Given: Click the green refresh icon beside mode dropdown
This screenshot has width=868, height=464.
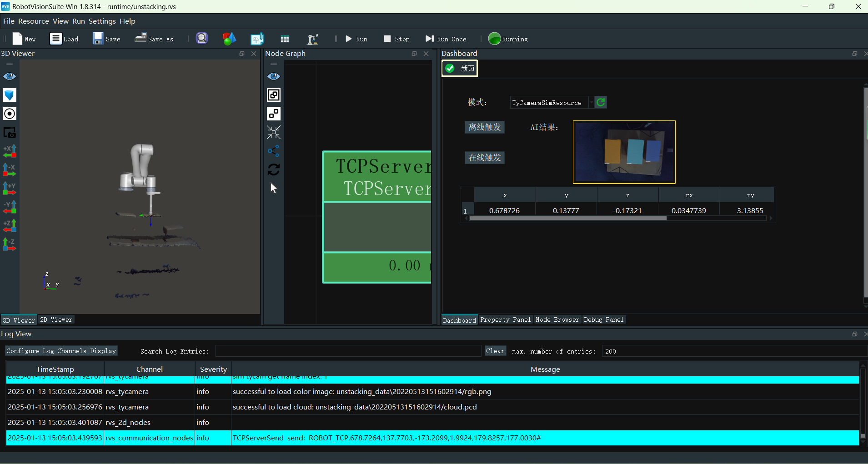Looking at the screenshot, I should (601, 102).
